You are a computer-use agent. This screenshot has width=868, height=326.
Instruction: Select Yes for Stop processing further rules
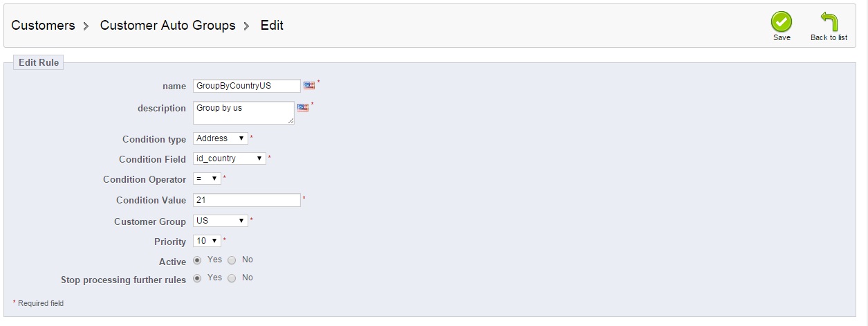(197, 278)
